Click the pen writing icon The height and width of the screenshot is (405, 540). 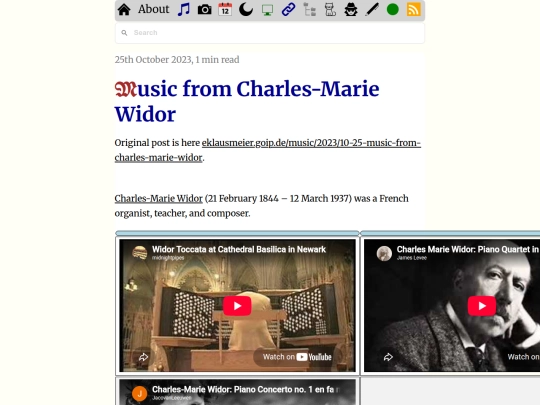point(372,9)
